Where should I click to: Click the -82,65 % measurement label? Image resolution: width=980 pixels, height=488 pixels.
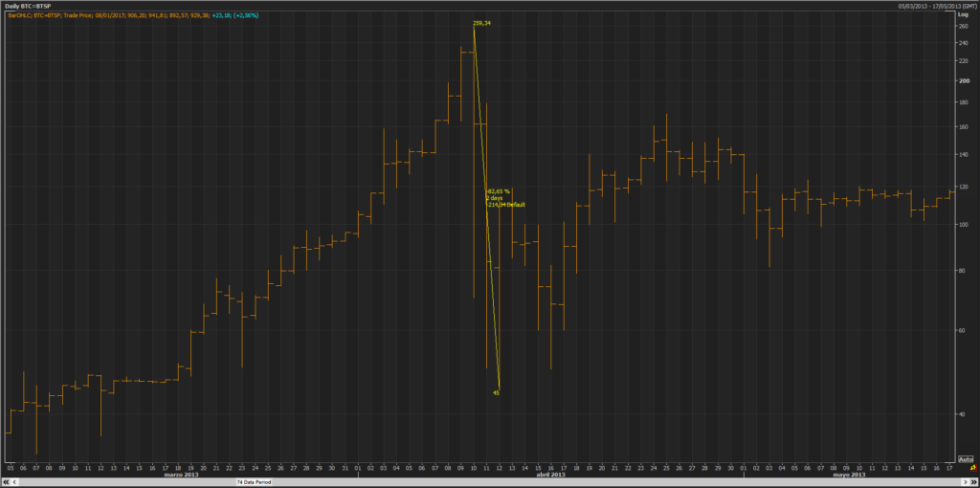click(x=499, y=190)
